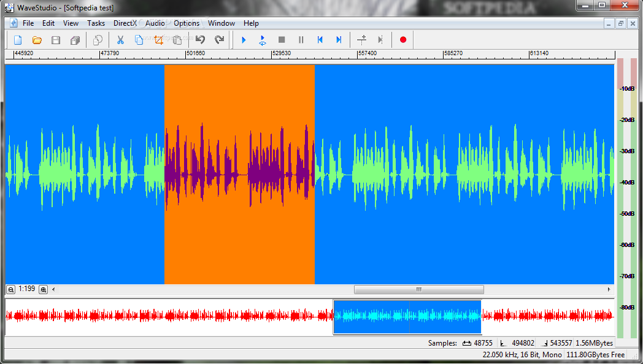643x364 pixels.
Task: Minimize the inner Softpedia test document window
Action: tap(609, 24)
